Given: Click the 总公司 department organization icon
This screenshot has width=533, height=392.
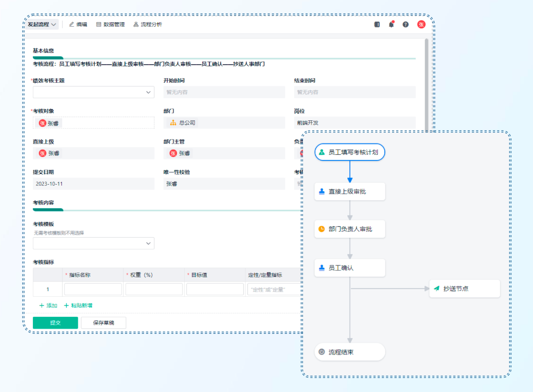Looking at the screenshot, I should 173,123.
